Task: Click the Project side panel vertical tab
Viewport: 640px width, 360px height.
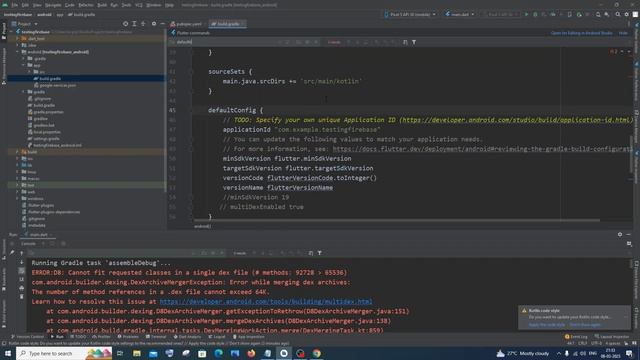Action: (4, 31)
